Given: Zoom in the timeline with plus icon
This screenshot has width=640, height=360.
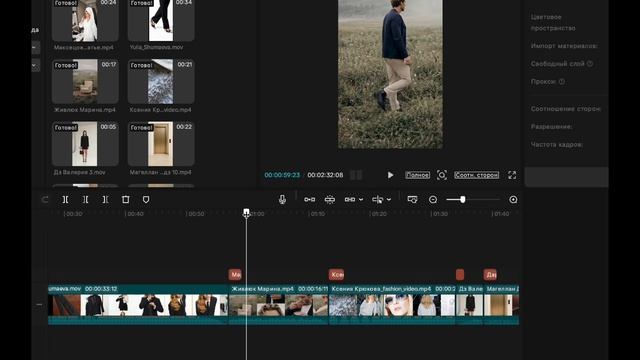Looking at the screenshot, I should (513, 200).
